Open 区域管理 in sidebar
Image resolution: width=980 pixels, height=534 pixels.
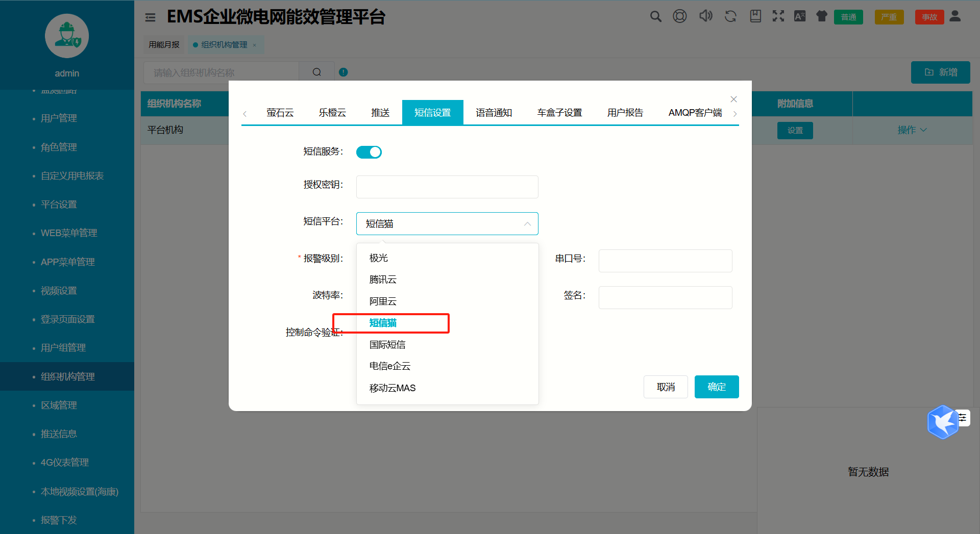pyautogui.click(x=59, y=405)
